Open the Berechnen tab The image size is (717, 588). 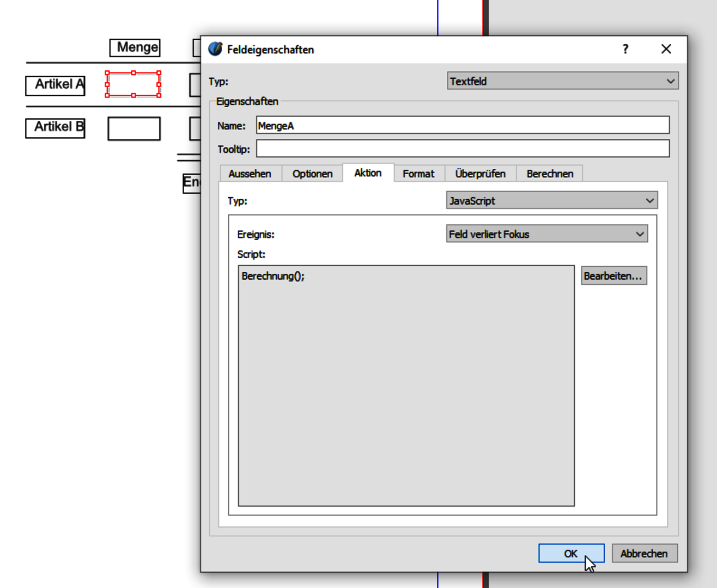(x=550, y=174)
